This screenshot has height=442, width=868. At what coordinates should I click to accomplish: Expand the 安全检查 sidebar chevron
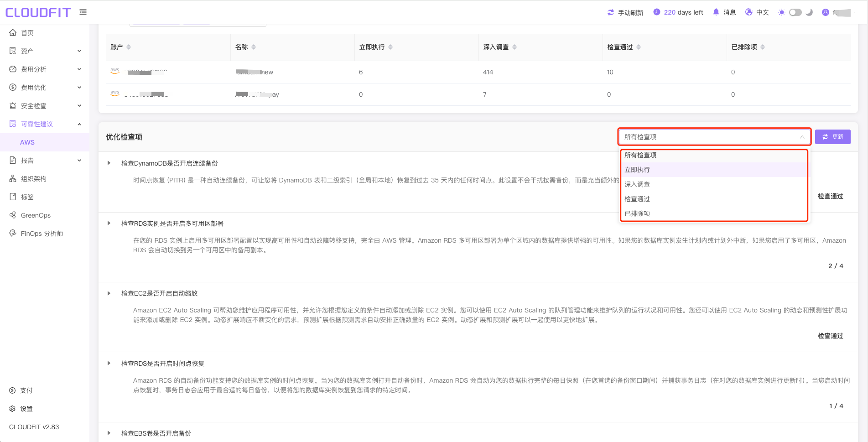pos(79,106)
